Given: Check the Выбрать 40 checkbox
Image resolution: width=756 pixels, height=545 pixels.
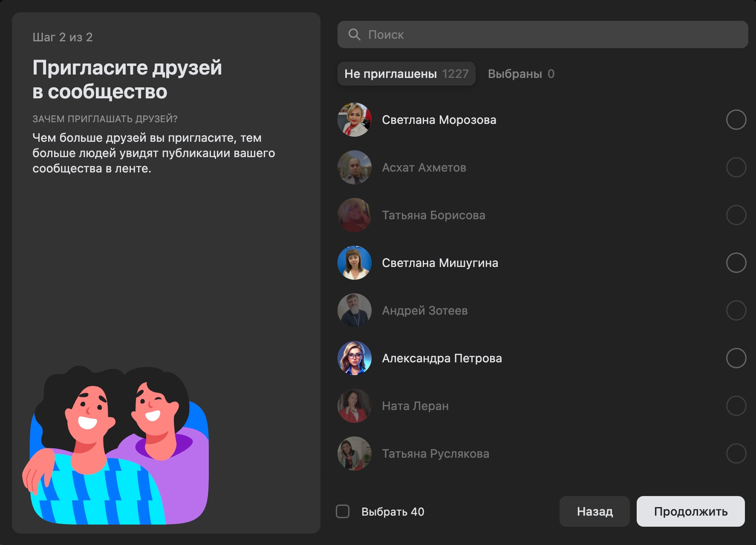Looking at the screenshot, I should [343, 511].
